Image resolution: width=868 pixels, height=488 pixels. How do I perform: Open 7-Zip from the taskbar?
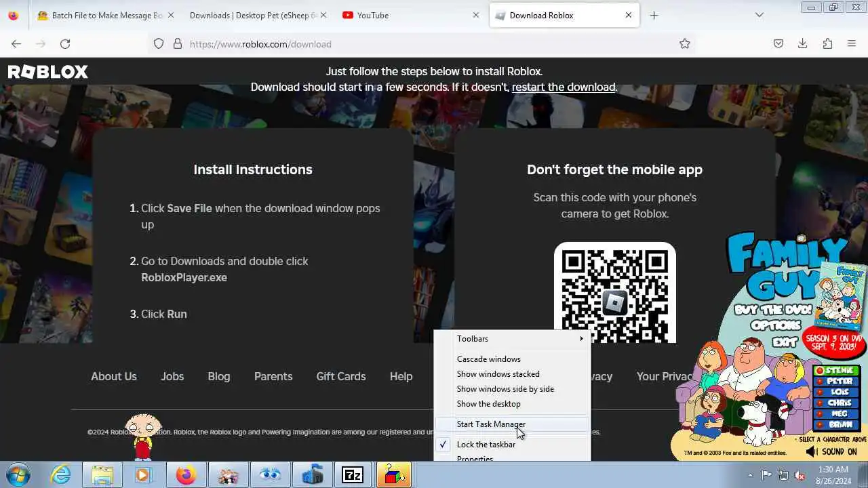click(x=353, y=475)
